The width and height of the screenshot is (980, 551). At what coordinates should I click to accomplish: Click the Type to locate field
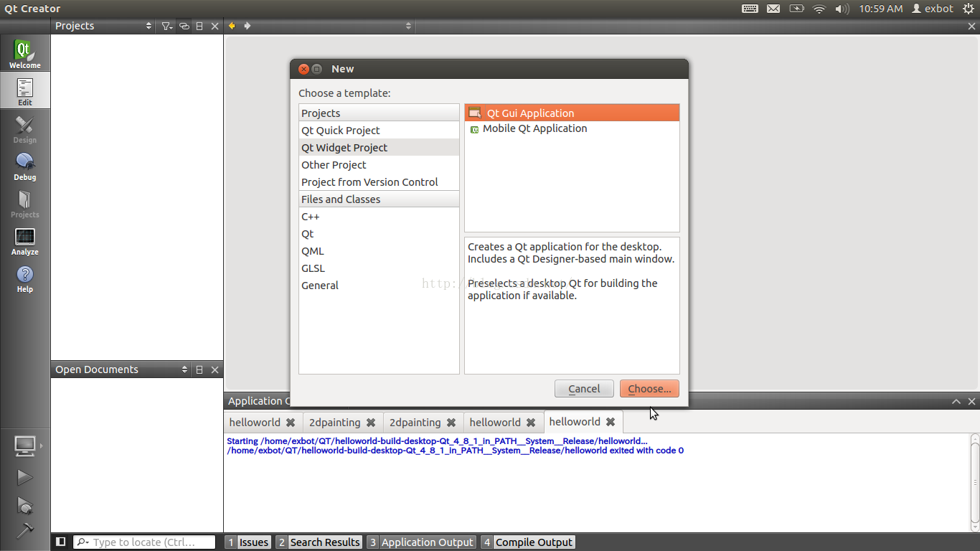click(144, 542)
